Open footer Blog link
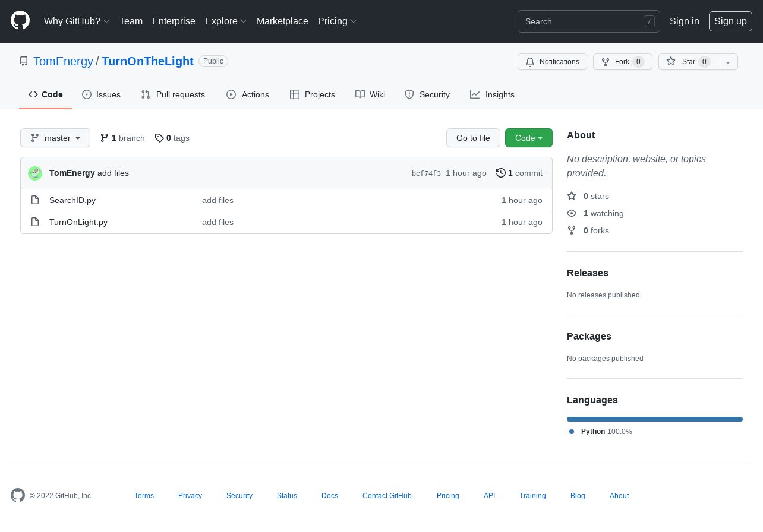Screen dimensions: 763x532 coord(578,495)
